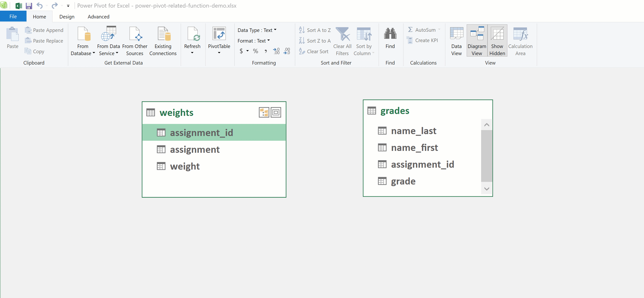
Task: Click the PivotTable icon
Action: pos(219,34)
